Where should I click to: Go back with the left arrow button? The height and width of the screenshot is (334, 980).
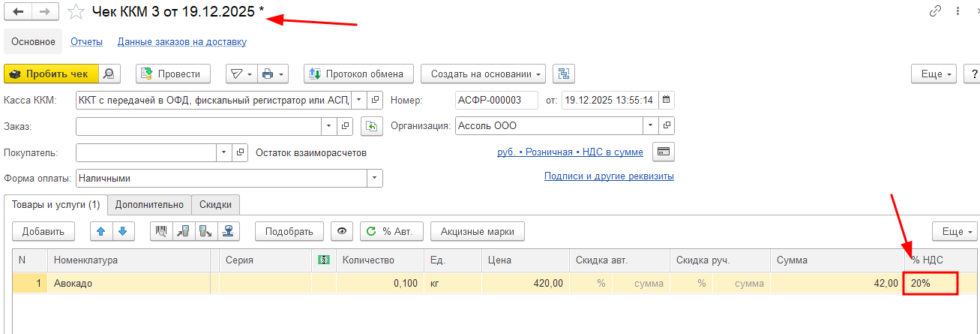tap(18, 12)
